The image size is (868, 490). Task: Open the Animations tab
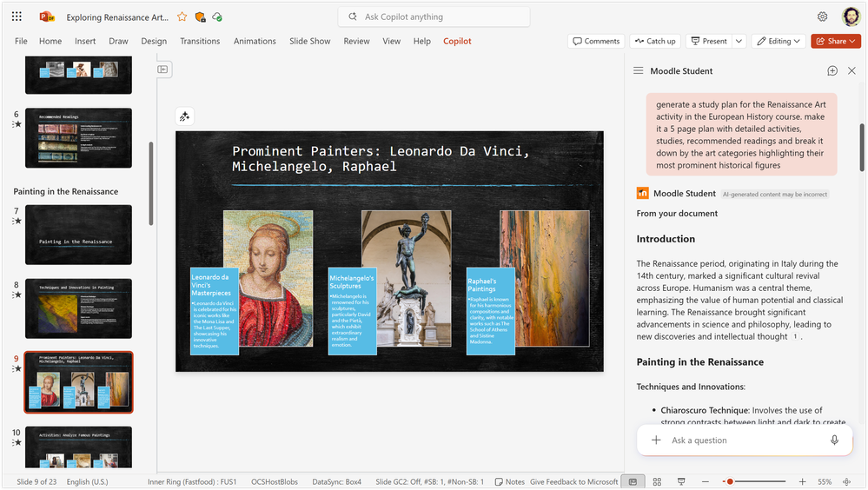(255, 41)
